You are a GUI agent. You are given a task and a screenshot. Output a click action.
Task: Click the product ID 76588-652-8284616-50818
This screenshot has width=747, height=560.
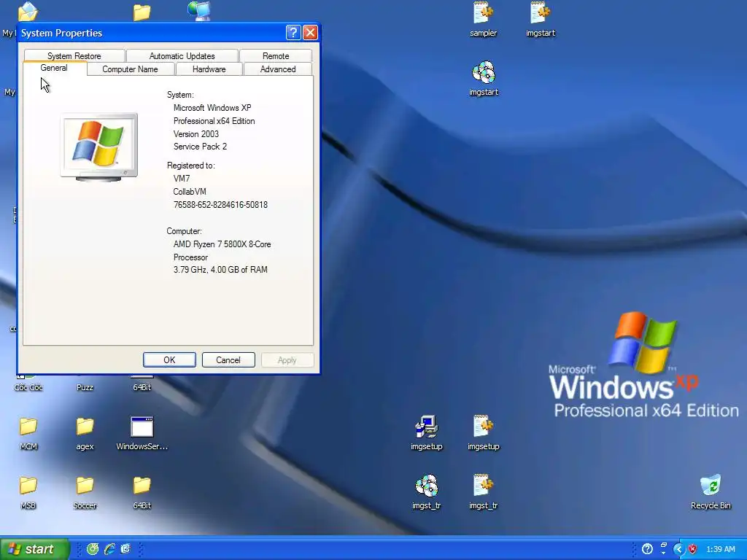tap(220, 205)
